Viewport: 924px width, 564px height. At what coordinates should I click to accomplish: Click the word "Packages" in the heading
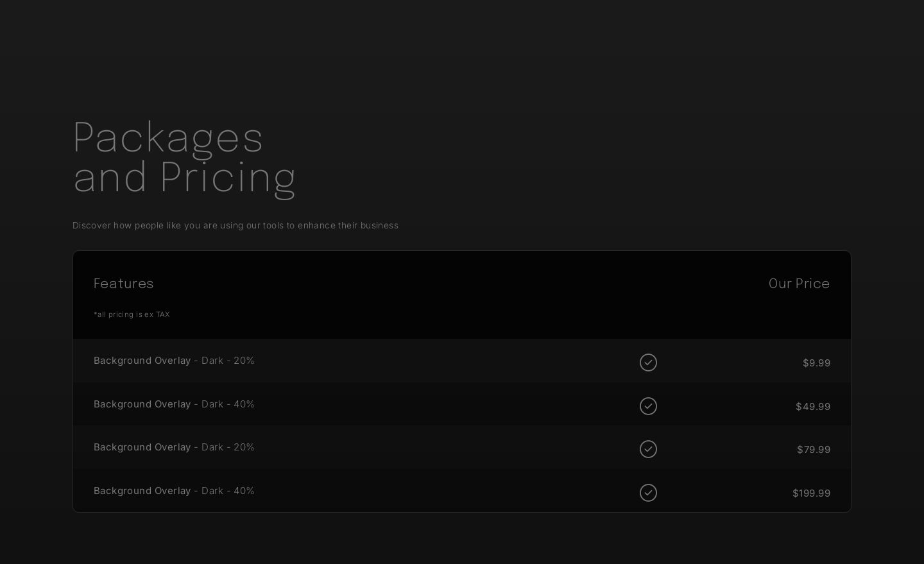167,137
